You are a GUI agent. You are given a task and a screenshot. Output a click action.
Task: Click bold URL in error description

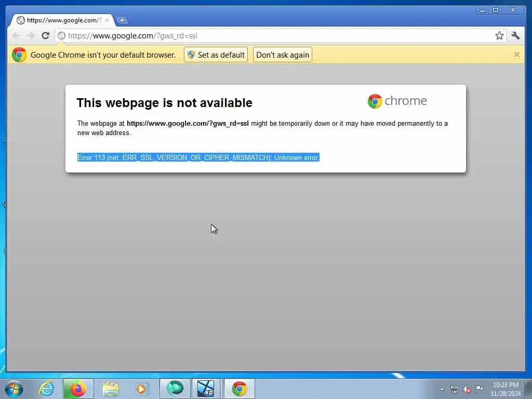click(x=188, y=124)
